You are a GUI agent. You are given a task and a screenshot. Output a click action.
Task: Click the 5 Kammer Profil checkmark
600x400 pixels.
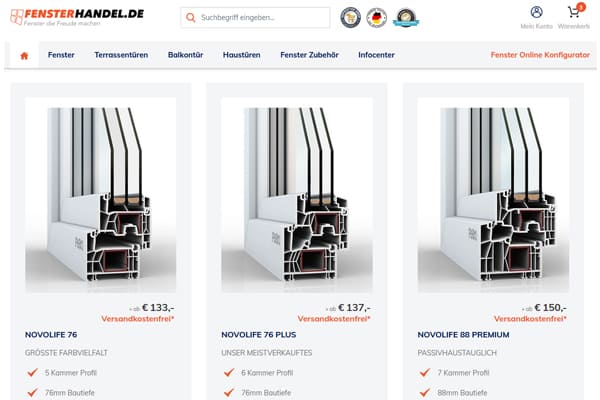pyautogui.click(x=33, y=372)
